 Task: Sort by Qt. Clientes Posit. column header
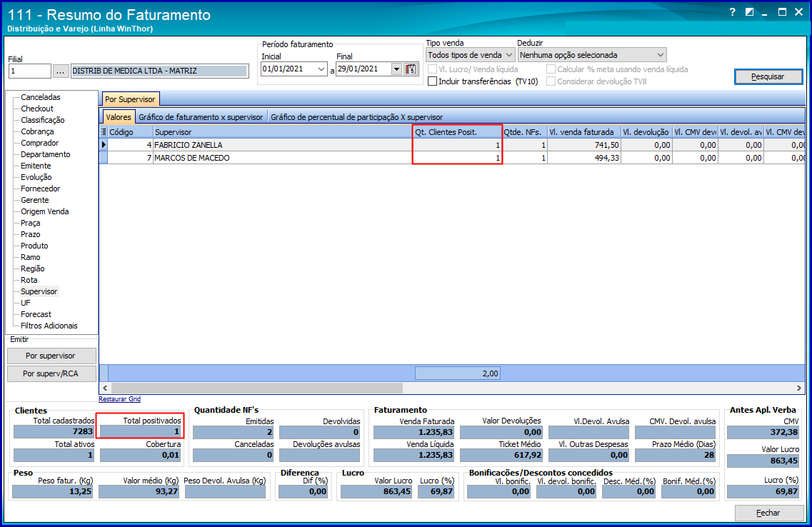457,132
